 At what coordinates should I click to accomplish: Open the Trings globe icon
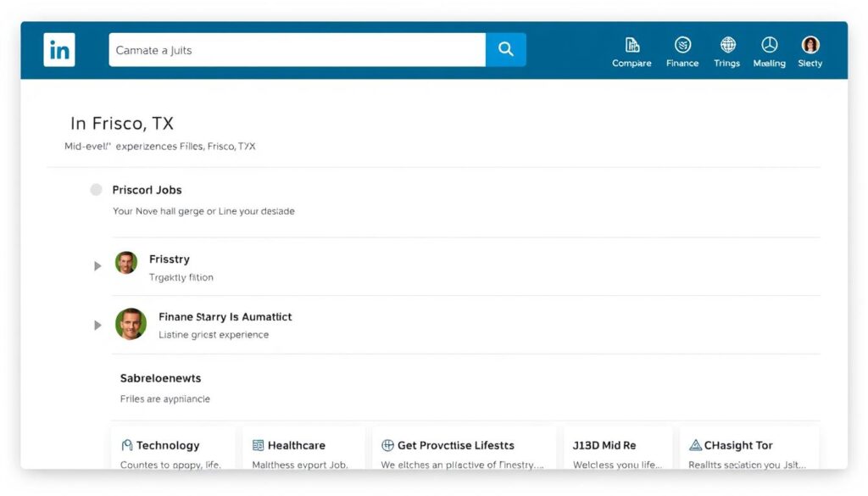(727, 45)
